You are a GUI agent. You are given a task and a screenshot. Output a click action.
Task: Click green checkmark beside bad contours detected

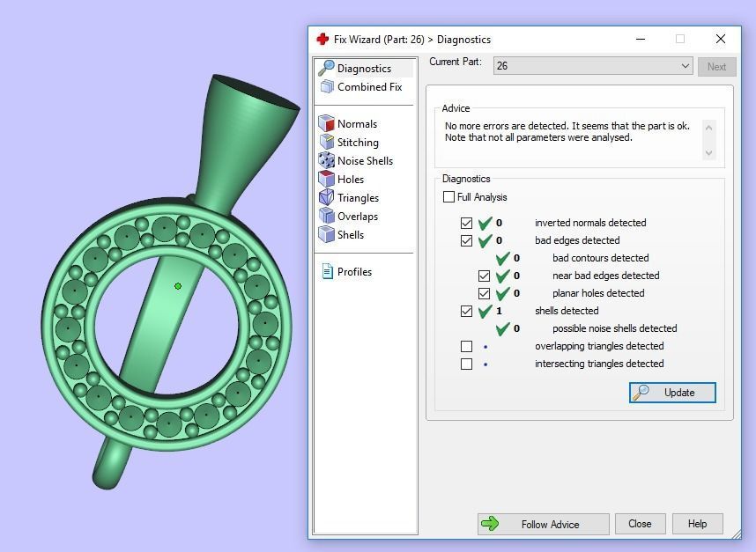tap(502, 258)
